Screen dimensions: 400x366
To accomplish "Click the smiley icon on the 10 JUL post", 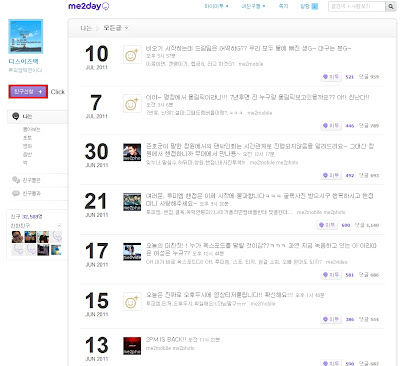I will pos(132,55).
